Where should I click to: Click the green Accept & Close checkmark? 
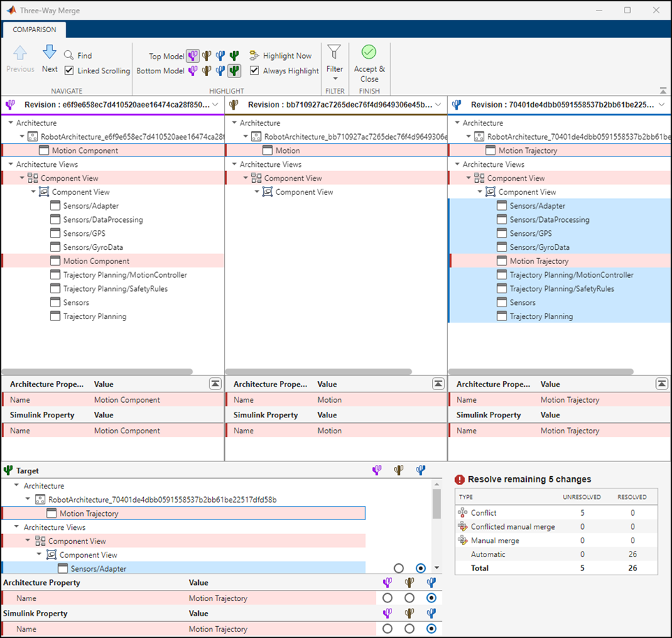(369, 52)
